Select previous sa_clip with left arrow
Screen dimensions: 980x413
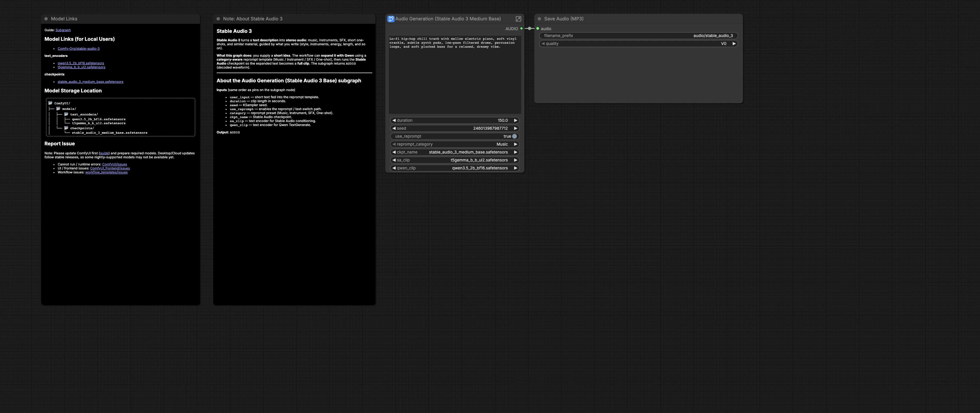(x=394, y=160)
